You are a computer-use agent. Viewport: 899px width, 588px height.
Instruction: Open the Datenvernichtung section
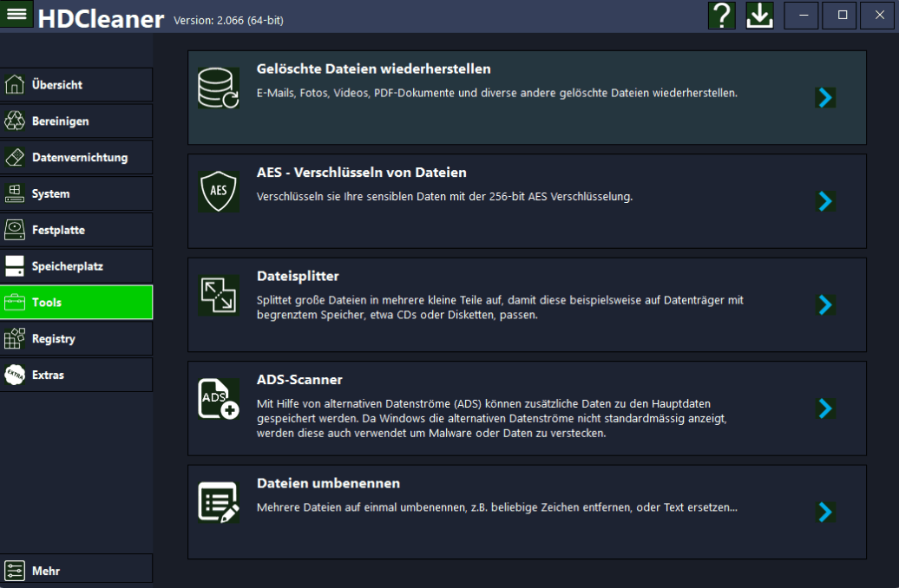click(x=76, y=158)
